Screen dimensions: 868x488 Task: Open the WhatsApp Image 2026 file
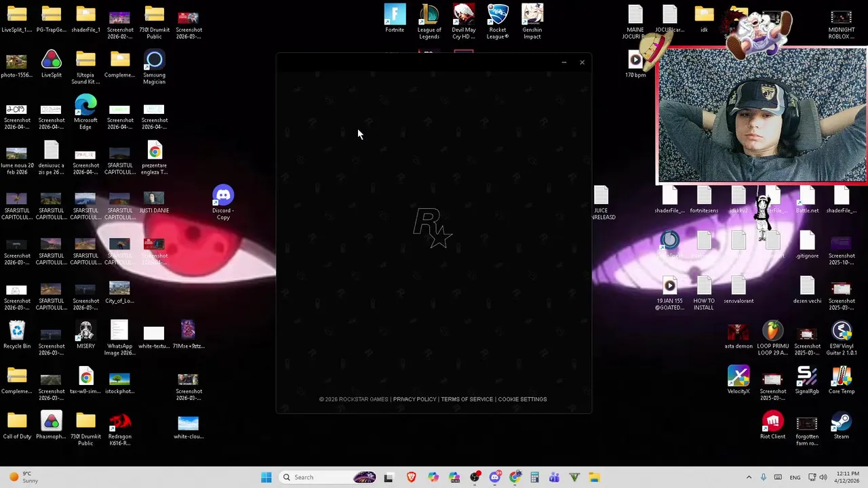[119, 338]
